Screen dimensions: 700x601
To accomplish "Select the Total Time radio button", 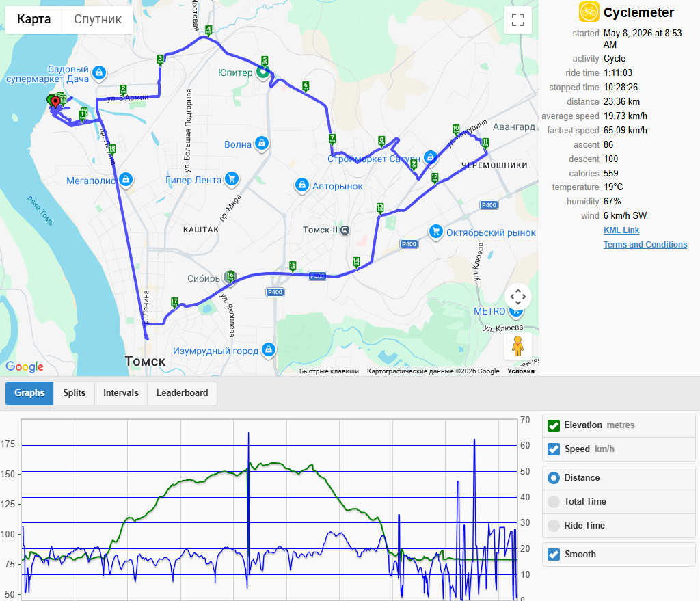I will pos(554,501).
